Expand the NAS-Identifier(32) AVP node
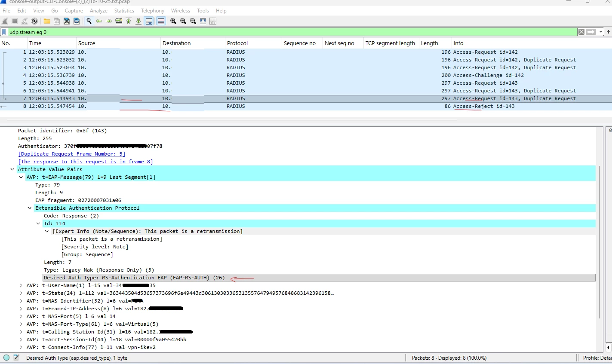Screen dimensions: 612x364 coord(21,301)
